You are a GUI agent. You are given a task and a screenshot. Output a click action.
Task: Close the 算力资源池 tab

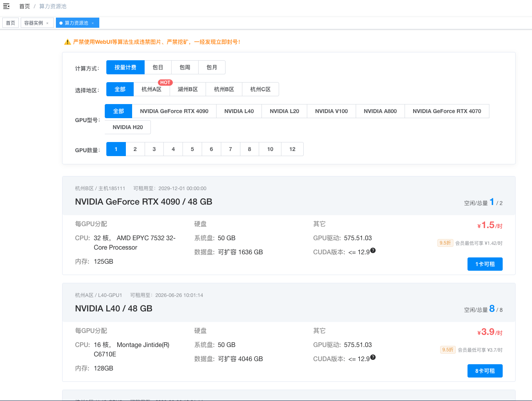93,23
